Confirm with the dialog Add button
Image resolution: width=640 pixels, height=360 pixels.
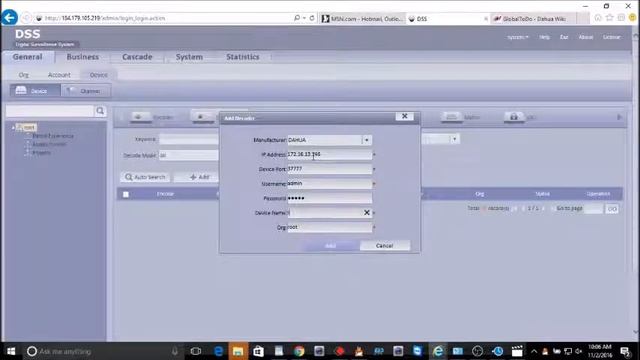[330, 246]
